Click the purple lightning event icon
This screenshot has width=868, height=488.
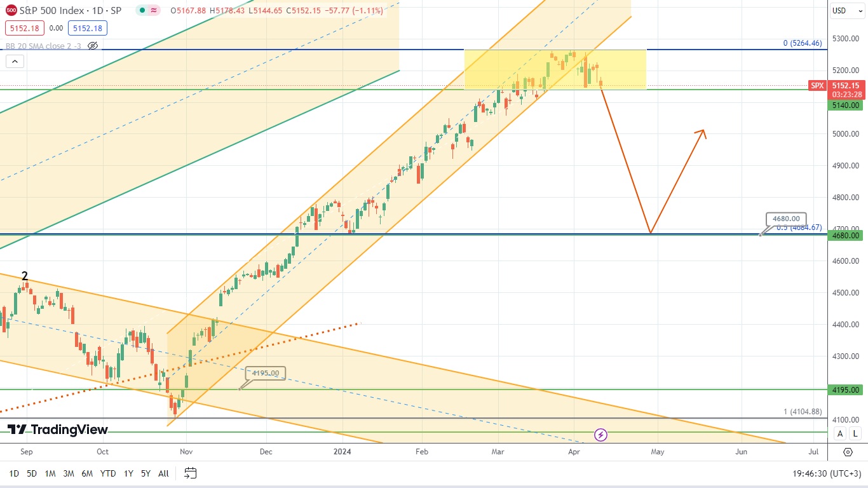coord(600,435)
